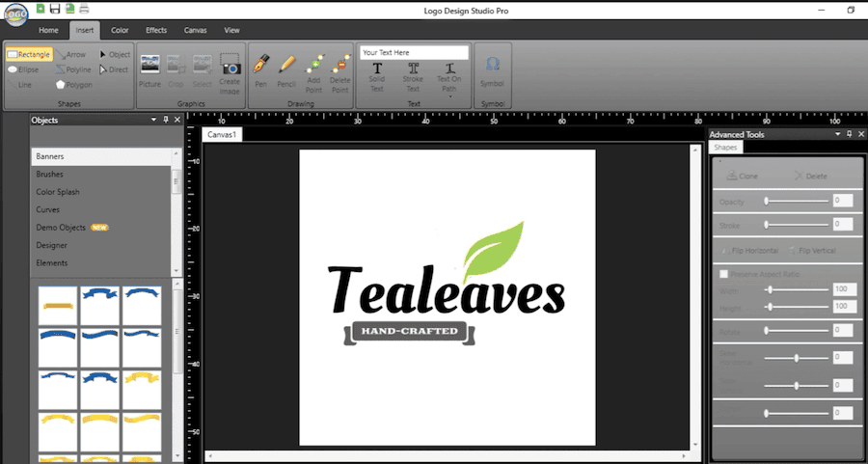Switch to the Effects ribbon tab
Viewport: 868px width, 464px height.
coord(156,30)
